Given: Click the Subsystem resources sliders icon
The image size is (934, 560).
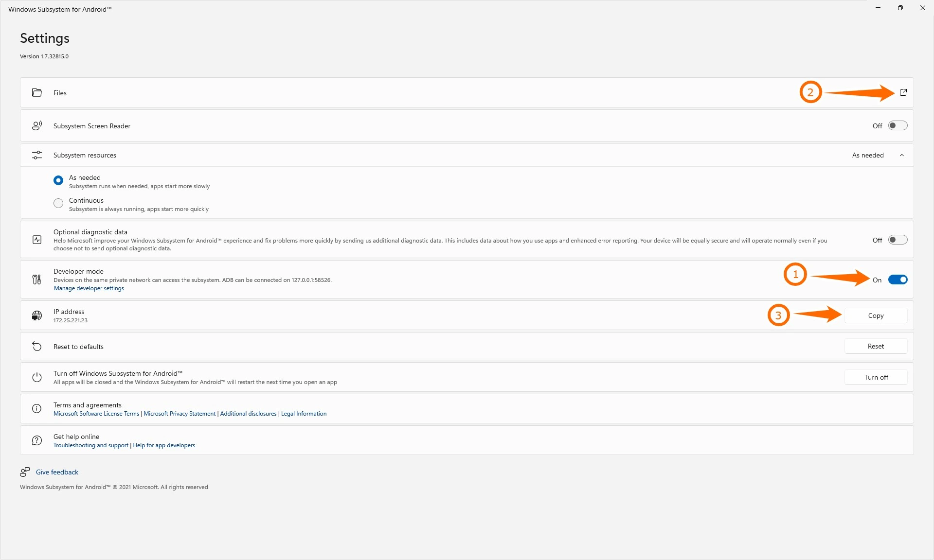Looking at the screenshot, I should (x=37, y=155).
